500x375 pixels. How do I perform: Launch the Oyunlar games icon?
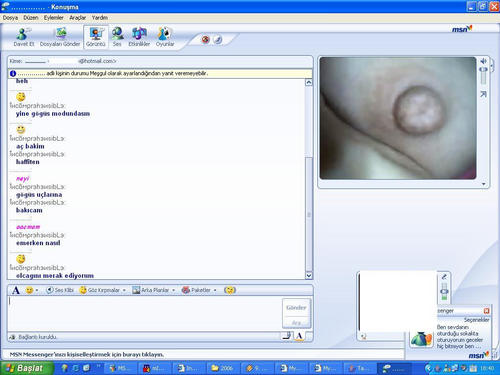tap(165, 37)
